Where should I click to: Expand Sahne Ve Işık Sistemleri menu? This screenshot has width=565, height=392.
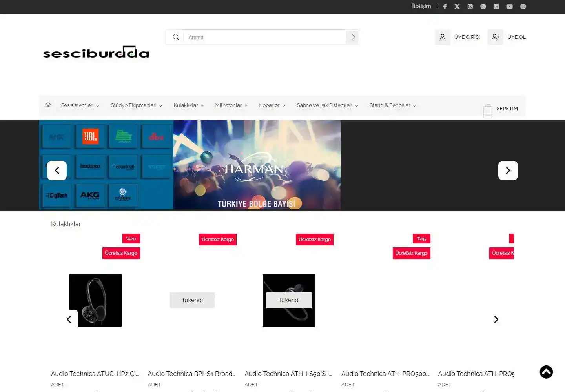pyautogui.click(x=327, y=105)
